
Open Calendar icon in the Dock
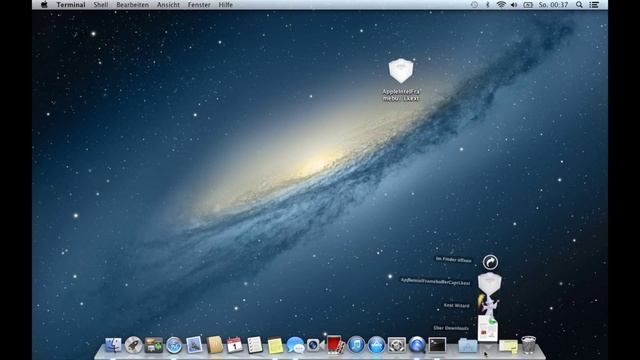point(234,345)
